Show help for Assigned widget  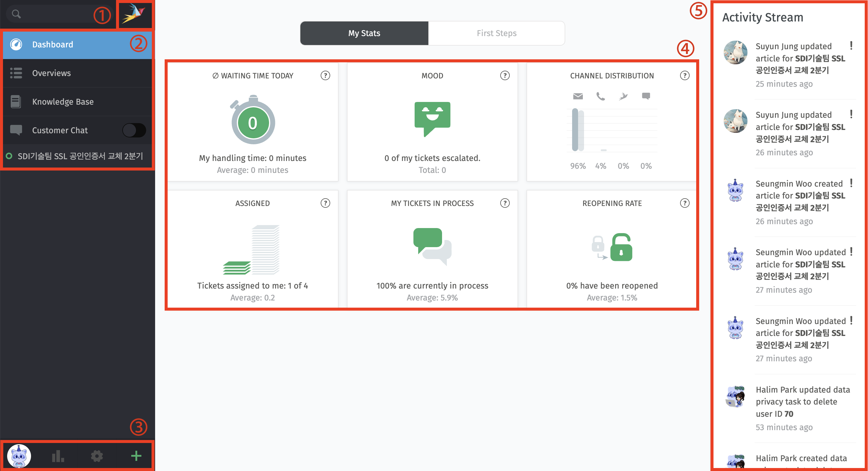pyautogui.click(x=325, y=203)
